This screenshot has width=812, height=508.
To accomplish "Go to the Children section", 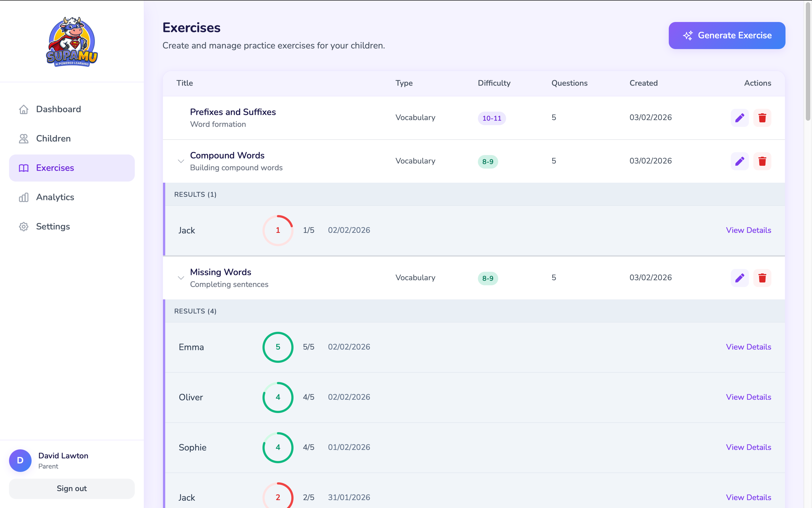I will (x=53, y=138).
